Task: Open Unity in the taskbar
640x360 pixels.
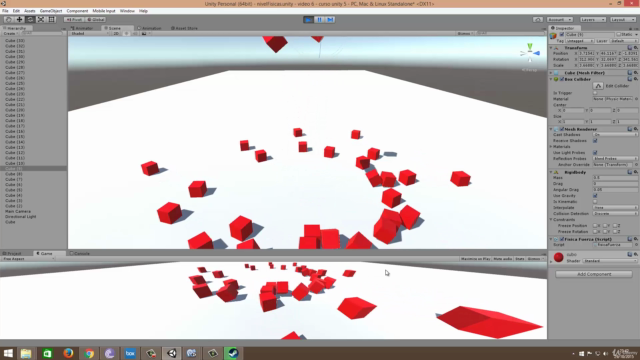Action: coord(172,353)
